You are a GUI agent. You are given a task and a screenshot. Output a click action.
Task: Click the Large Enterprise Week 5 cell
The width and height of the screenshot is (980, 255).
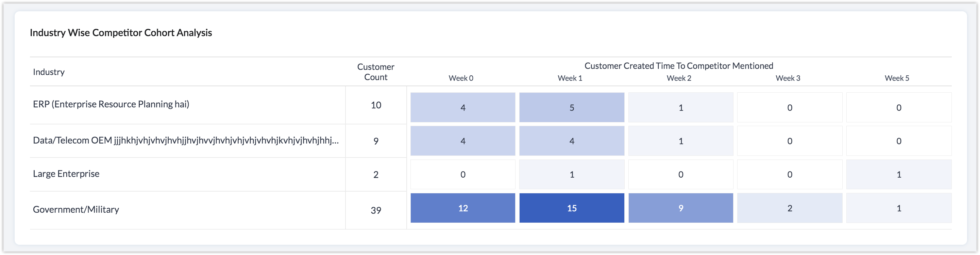pos(899,175)
